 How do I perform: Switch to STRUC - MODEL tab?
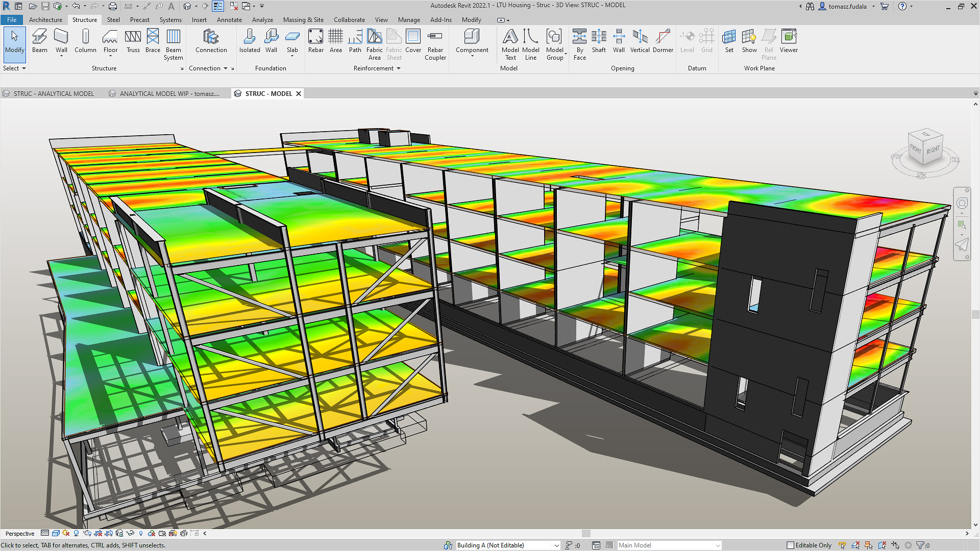(268, 93)
